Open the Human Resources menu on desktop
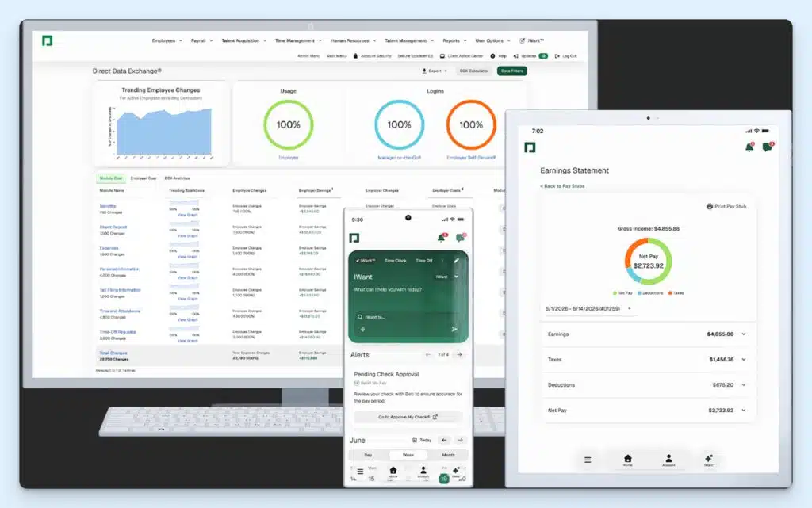 tap(353, 40)
